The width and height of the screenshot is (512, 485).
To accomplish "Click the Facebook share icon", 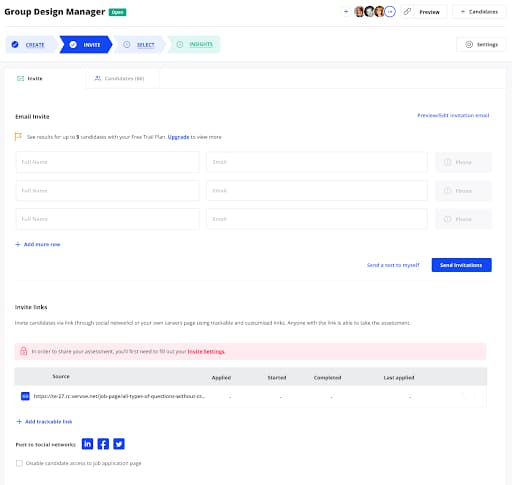I will point(103,444).
